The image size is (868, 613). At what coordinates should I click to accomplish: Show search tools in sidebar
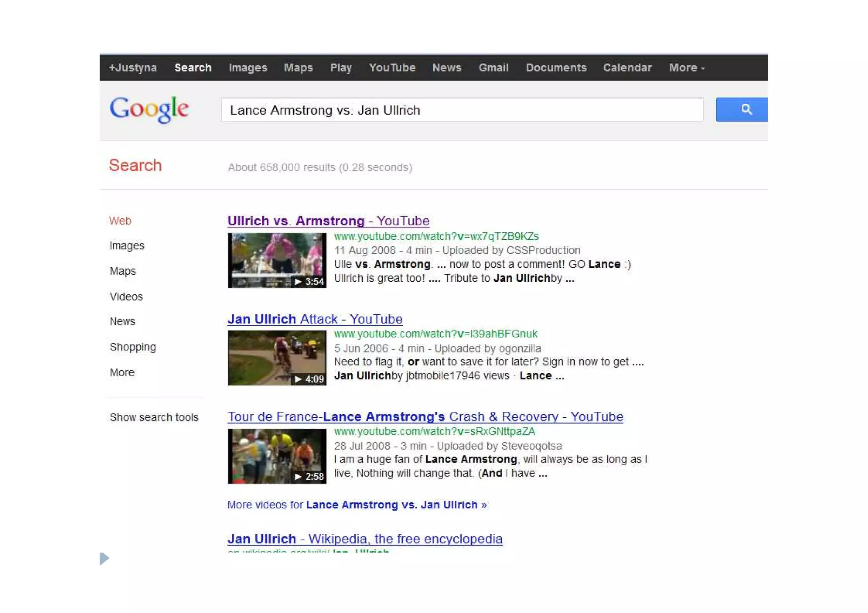point(154,417)
